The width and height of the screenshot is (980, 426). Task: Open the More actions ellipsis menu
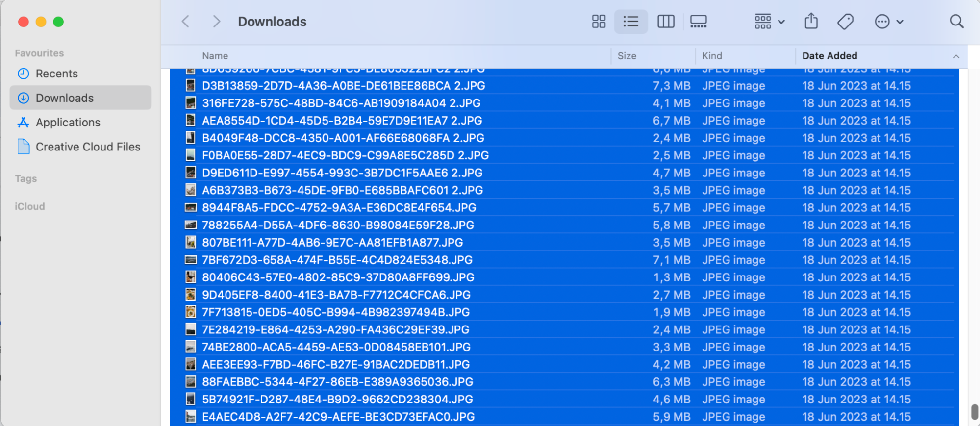[x=889, y=22]
